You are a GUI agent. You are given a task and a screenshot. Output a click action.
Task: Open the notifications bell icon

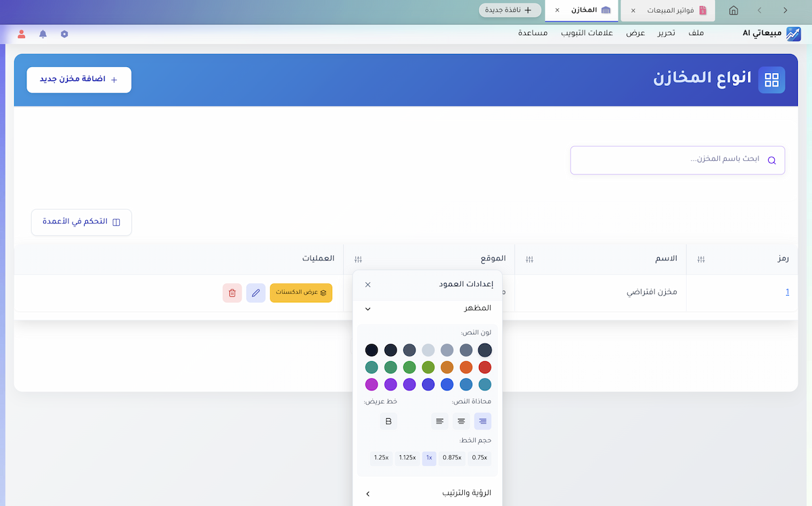tap(43, 34)
